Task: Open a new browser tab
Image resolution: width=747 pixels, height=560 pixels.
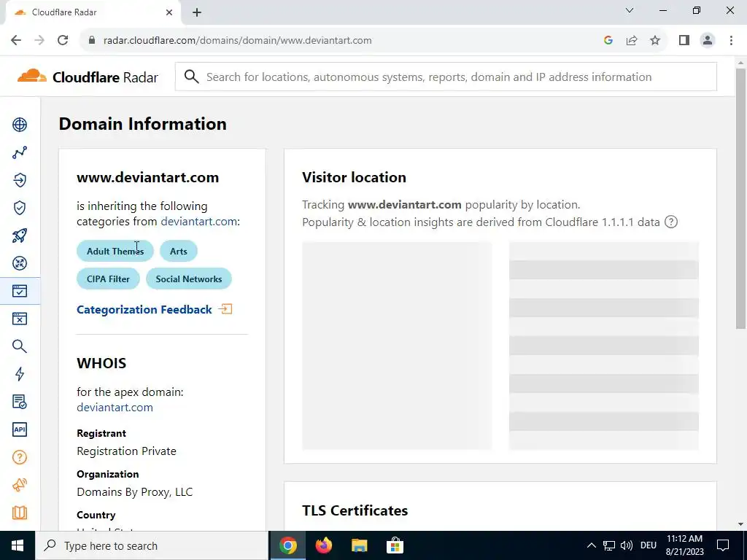Action: (x=197, y=12)
